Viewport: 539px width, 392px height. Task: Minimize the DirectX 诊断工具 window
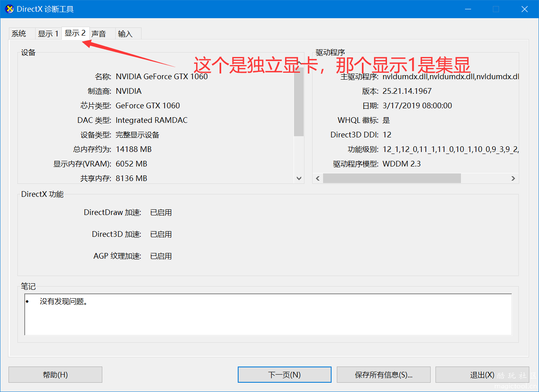(x=468, y=8)
